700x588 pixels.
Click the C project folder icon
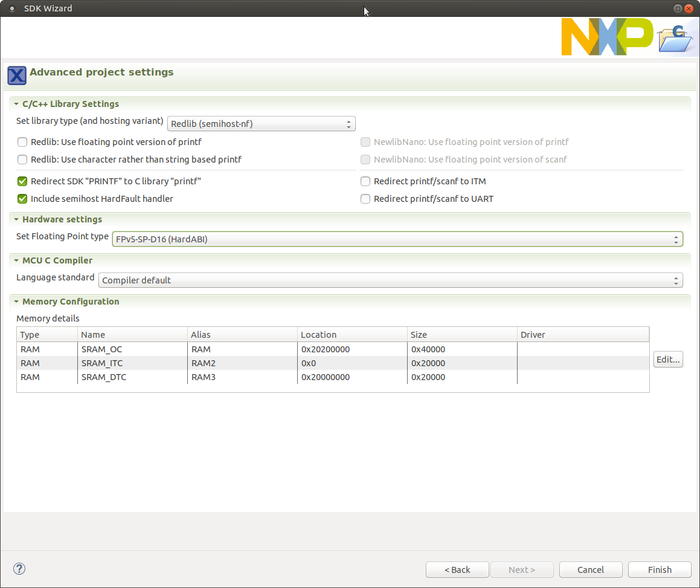[x=675, y=39]
